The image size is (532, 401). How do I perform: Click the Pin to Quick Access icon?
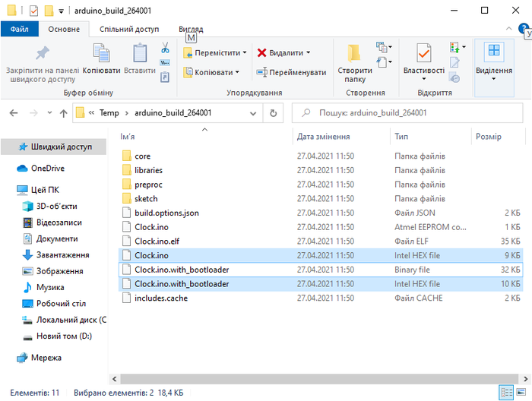42,53
